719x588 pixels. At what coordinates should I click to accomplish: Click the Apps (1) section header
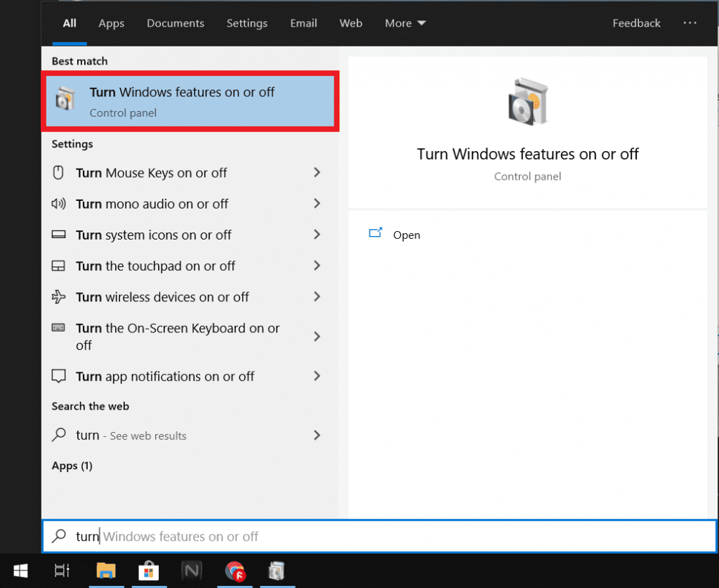point(72,466)
